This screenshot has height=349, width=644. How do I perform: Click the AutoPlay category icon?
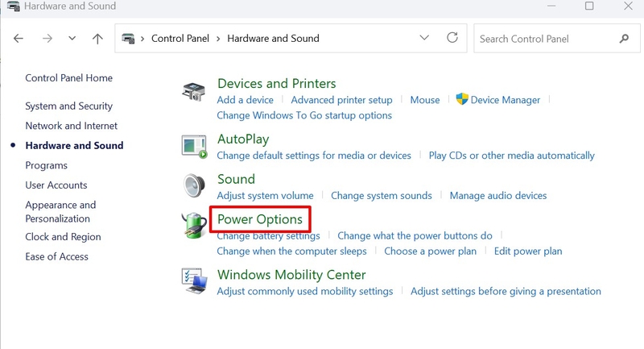(194, 147)
